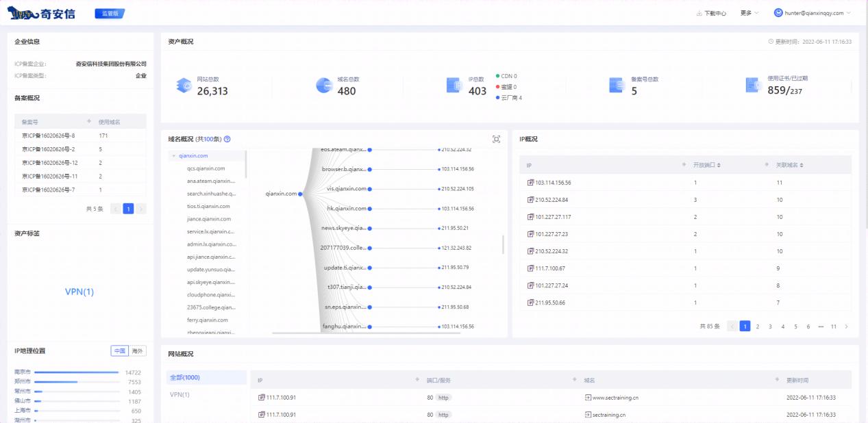The width and height of the screenshot is (868, 423).
Task: Switch IP geolocation to 海外
Action: 137,351
